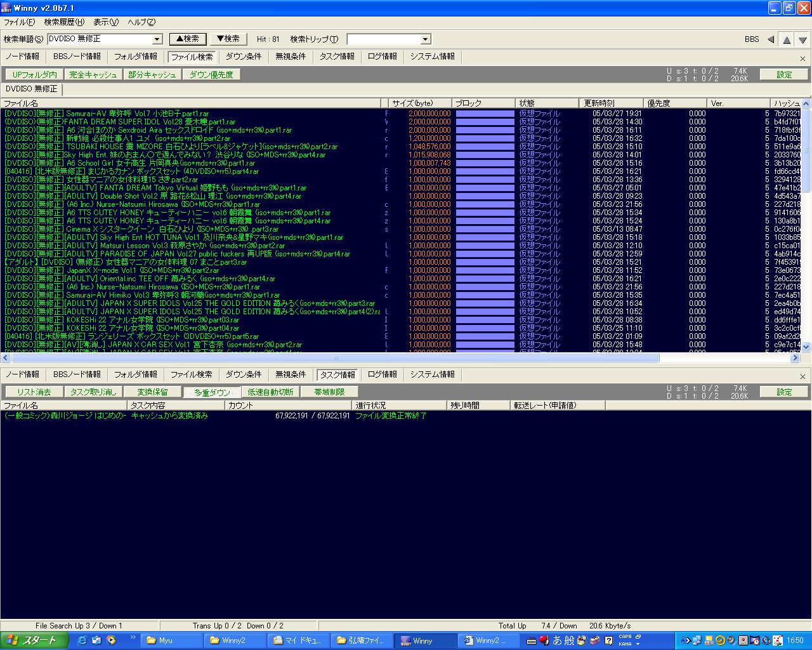The height and width of the screenshot is (650, 812).
Task: Click the サイズ(byte) column header
Action: pos(412,103)
